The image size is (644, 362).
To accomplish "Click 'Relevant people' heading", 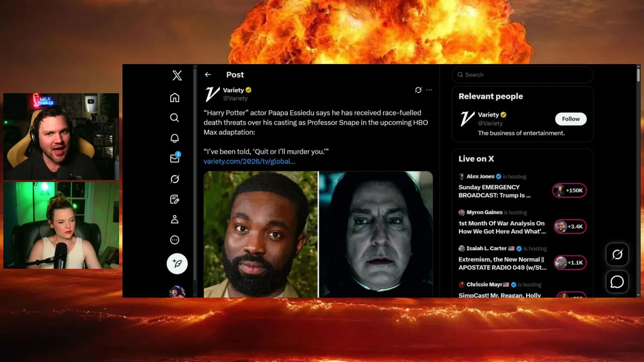I will pos(491,96).
